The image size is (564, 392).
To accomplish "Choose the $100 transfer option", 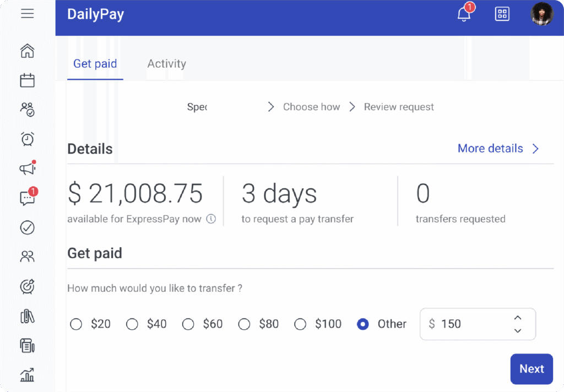I will pyautogui.click(x=300, y=324).
